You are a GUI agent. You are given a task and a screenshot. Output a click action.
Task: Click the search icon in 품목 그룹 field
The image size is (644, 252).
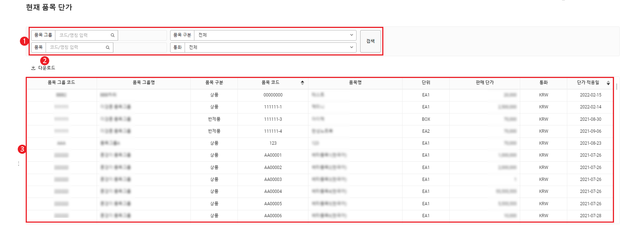(x=113, y=35)
